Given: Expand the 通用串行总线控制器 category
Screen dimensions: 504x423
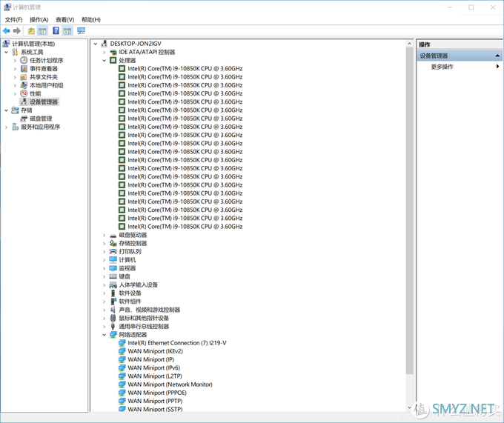Looking at the screenshot, I should [x=105, y=326].
